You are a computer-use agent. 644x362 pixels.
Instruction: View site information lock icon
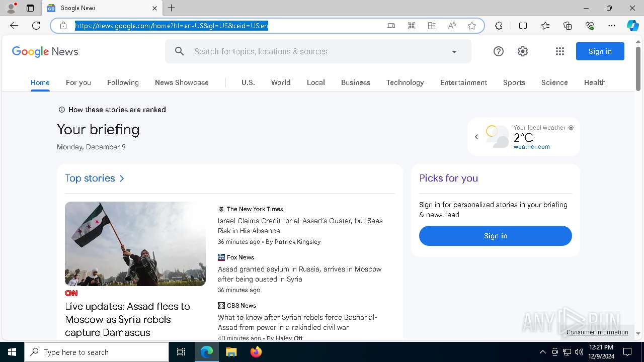click(x=63, y=26)
